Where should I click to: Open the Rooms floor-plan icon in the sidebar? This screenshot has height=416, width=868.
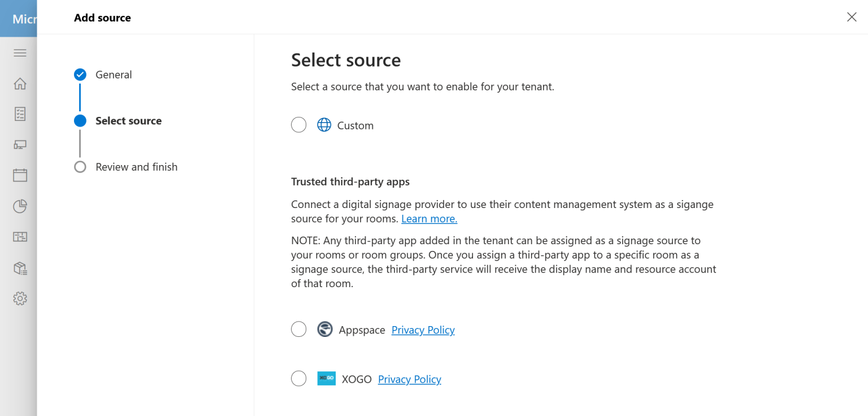20,237
